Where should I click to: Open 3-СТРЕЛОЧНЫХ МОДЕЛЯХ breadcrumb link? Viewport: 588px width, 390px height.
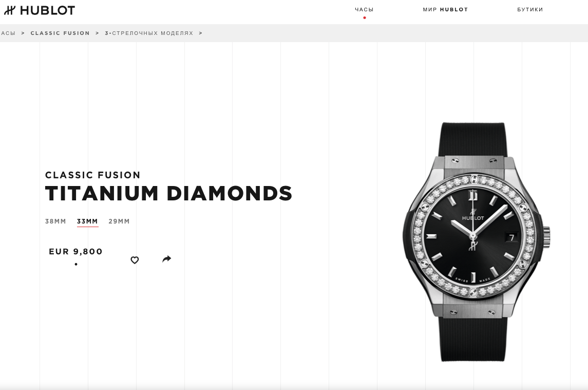tap(149, 33)
